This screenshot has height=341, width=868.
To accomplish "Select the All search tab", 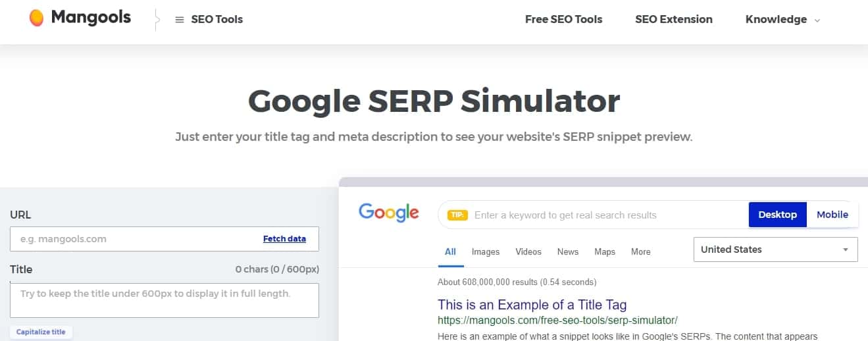I will pyautogui.click(x=450, y=251).
